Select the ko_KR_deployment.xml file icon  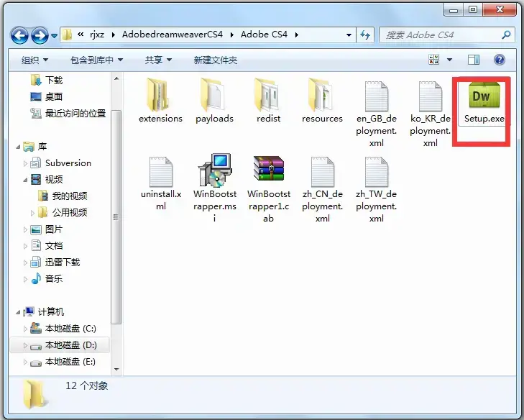[431, 96]
